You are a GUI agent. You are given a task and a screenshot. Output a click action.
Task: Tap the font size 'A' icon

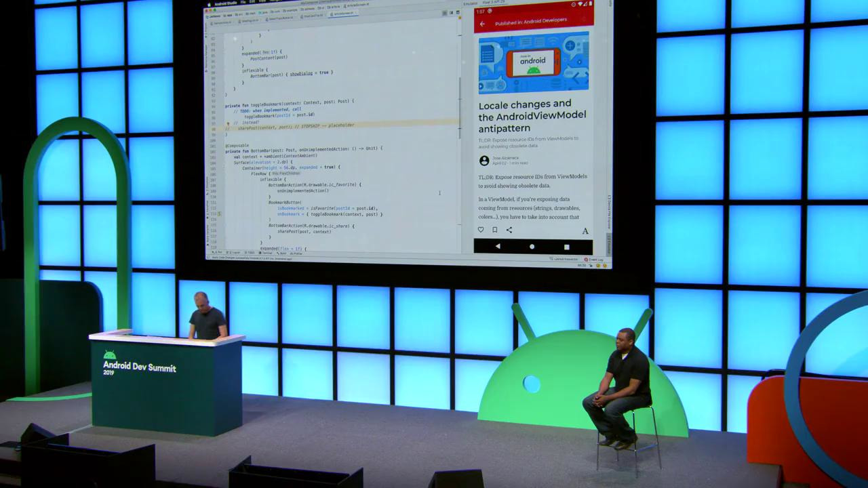point(585,231)
